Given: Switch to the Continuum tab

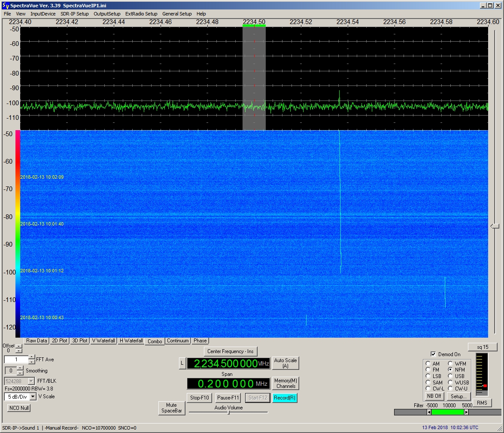Looking at the screenshot, I should 178,341.
